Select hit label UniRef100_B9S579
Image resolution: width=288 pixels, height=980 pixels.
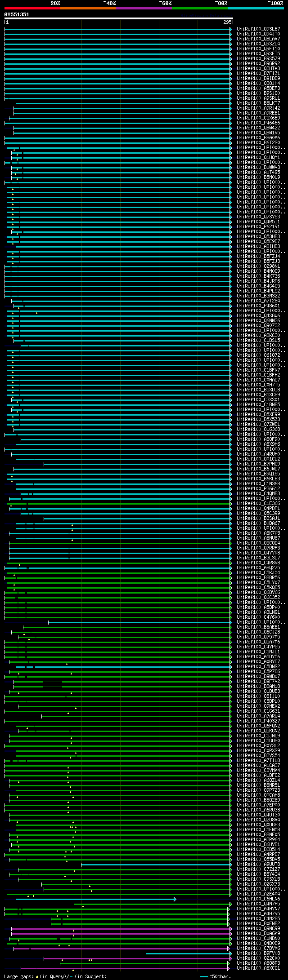tap(258, 59)
